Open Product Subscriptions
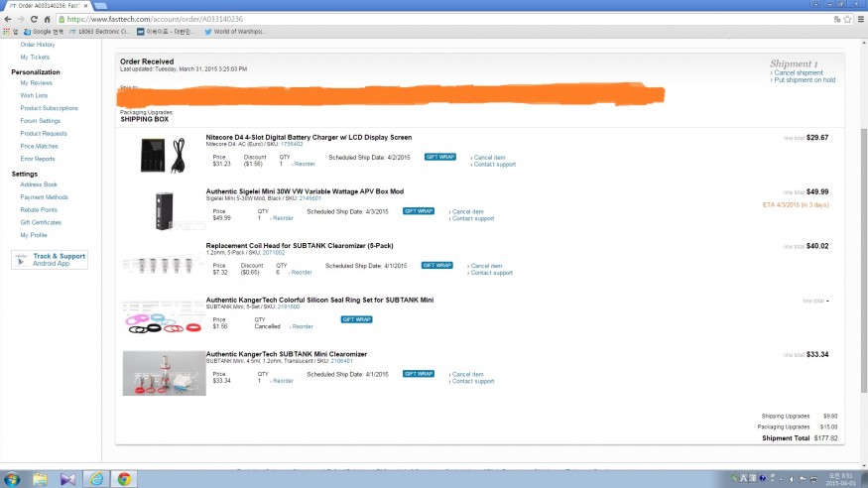 50,108
